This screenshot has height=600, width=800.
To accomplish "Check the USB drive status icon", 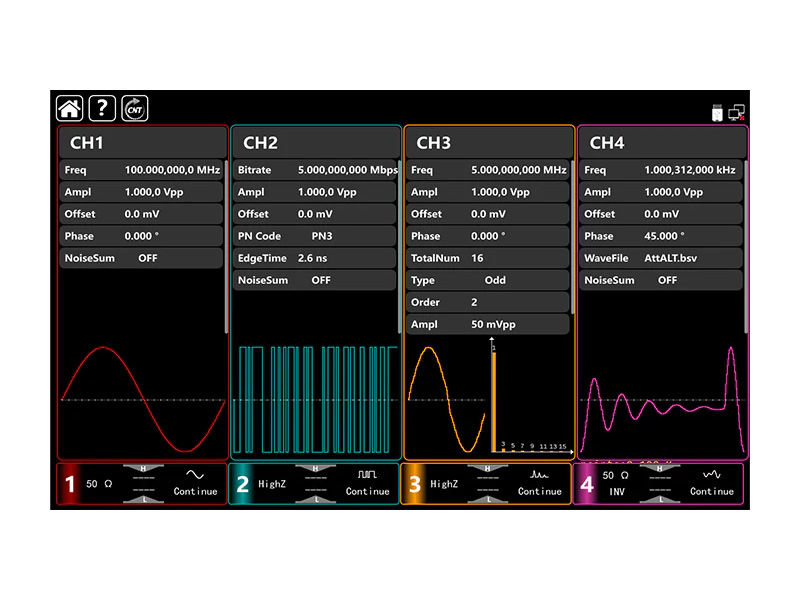I will tap(717, 113).
